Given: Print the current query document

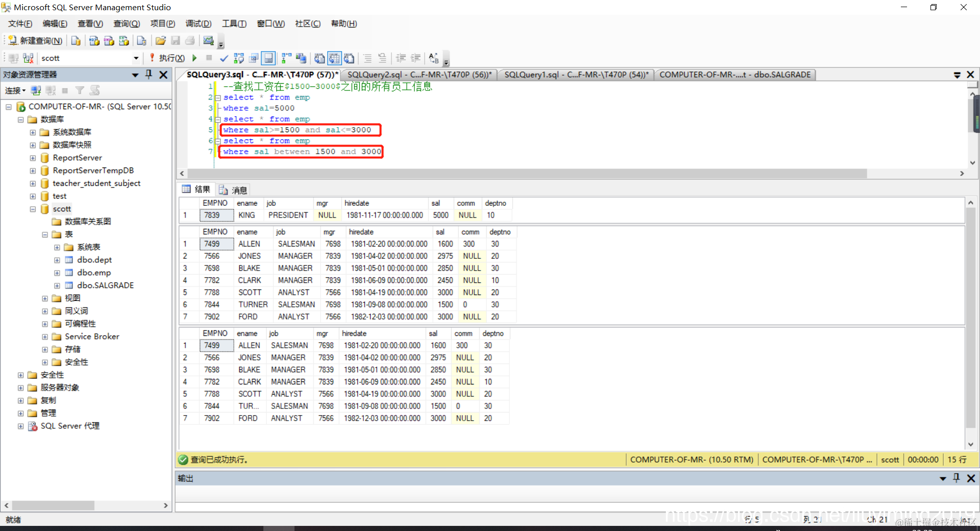Looking at the screenshot, I should [x=190, y=41].
